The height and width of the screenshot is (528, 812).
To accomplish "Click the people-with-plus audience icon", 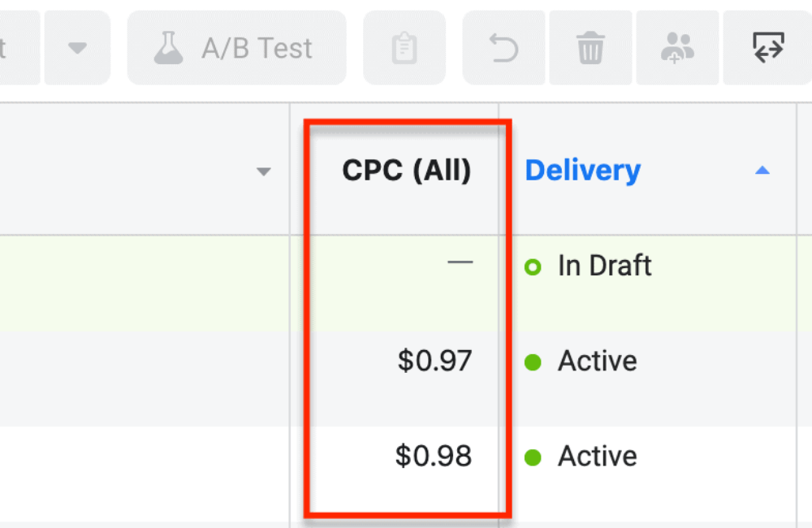I will click(677, 49).
